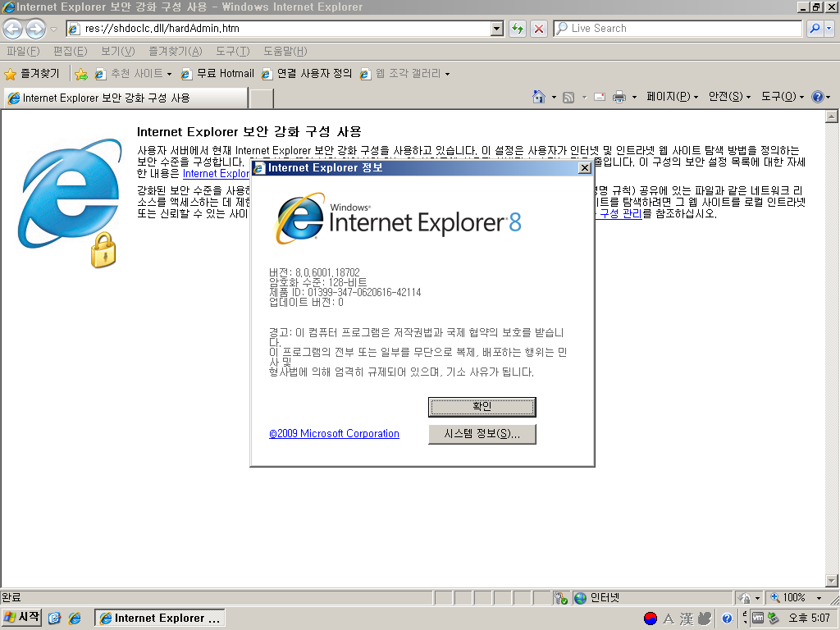Screen dimensions: 840x630
Task: Open the 추천 사이트 favorites link
Action: pyautogui.click(x=134, y=74)
